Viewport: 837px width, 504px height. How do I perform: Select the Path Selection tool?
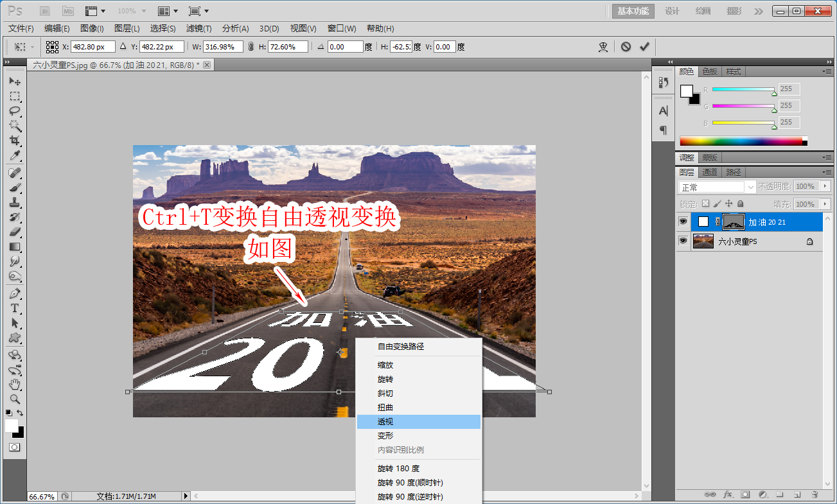(x=15, y=323)
